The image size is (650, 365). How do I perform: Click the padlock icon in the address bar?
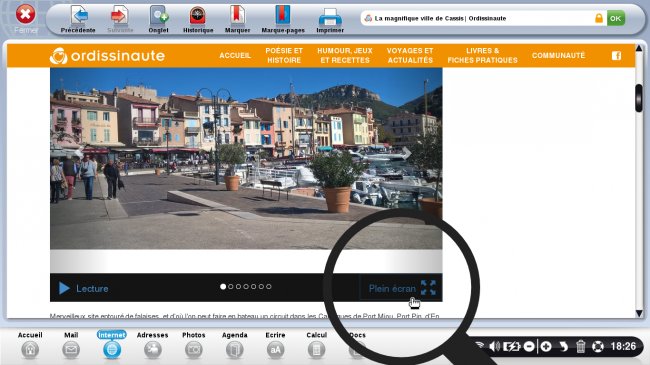pos(599,18)
